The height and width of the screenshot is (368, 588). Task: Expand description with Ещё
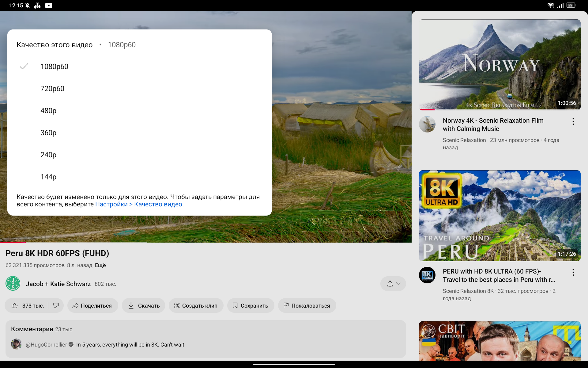(100, 265)
